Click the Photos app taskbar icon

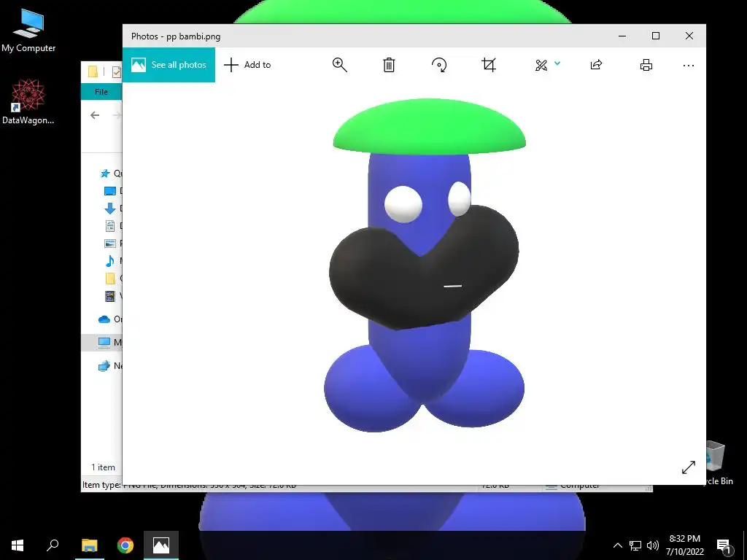[161, 545]
